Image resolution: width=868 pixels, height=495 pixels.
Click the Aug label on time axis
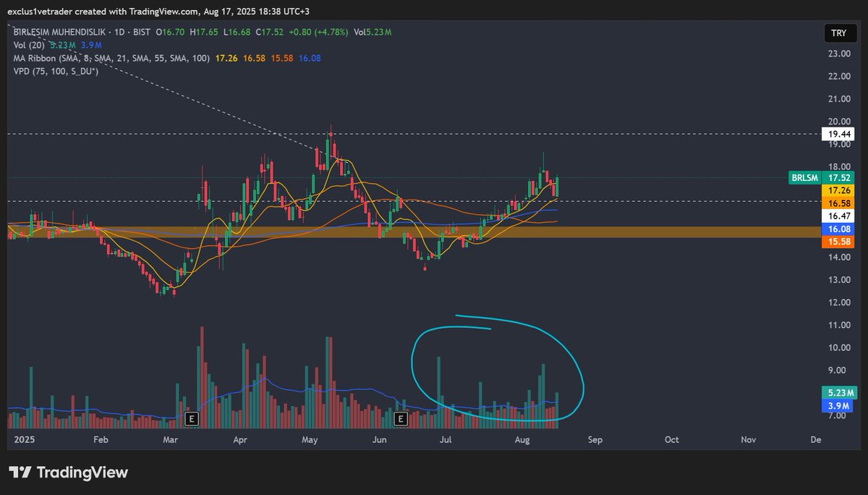pyautogui.click(x=522, y=439)
